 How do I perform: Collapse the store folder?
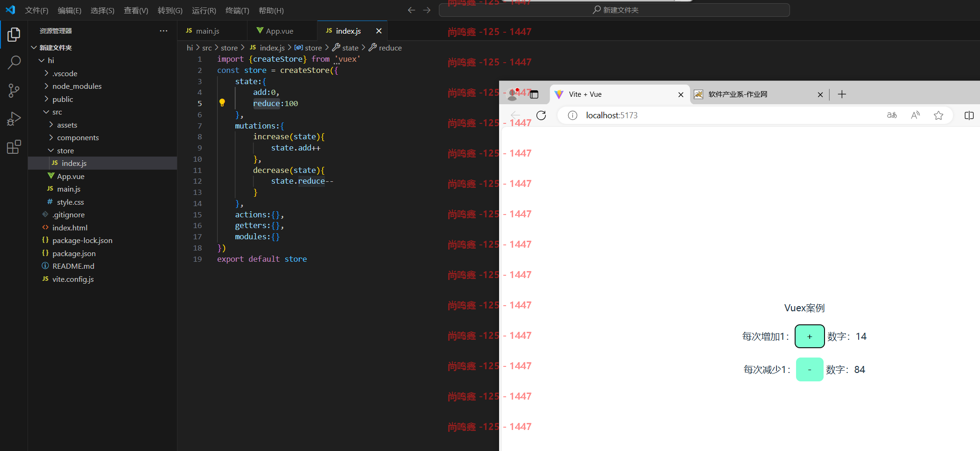point(51,150)
